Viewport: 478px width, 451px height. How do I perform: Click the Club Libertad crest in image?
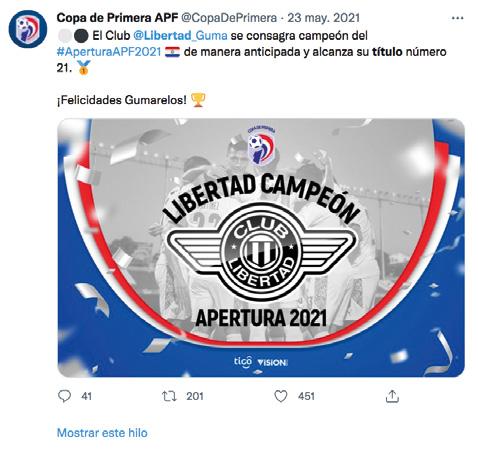(x=261, y=252)
